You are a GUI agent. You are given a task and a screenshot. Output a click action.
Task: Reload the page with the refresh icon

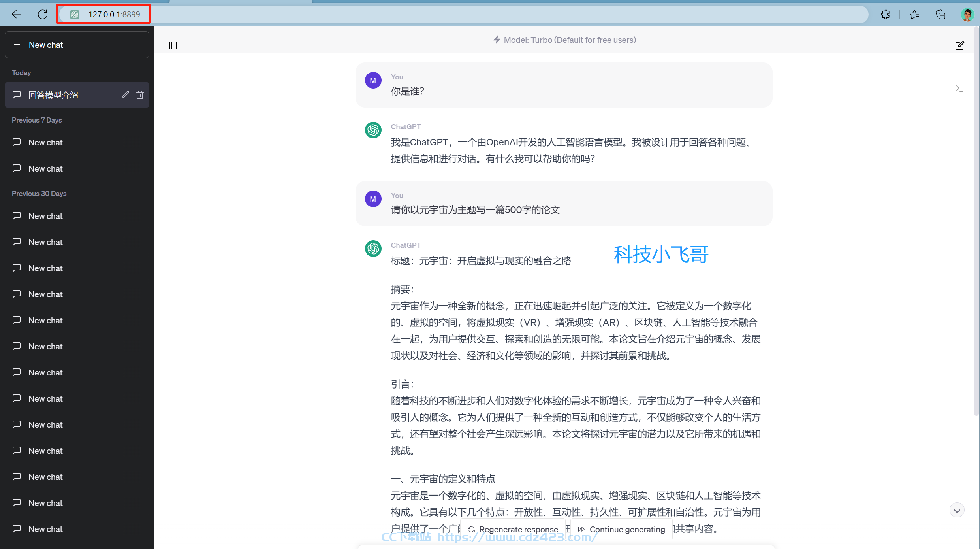tap(43, 15)
